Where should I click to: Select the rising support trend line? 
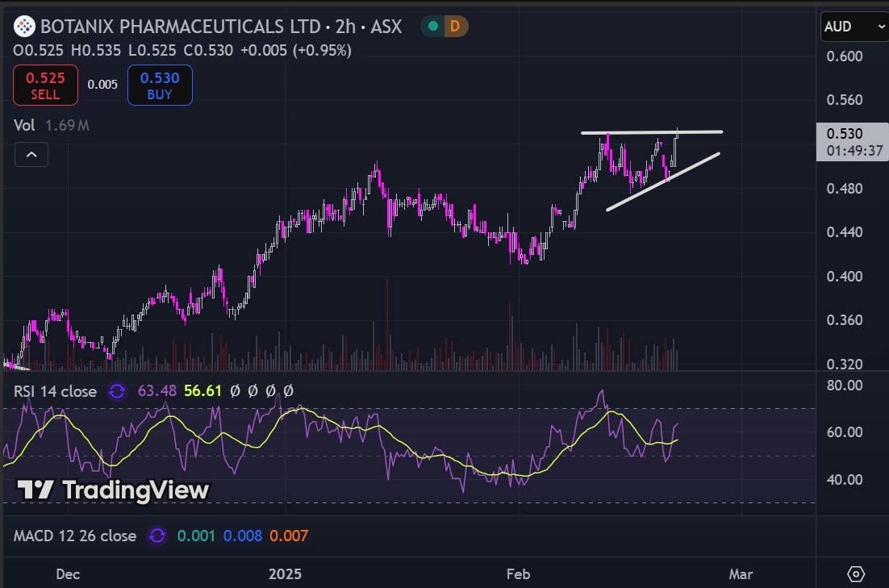tap(663, 182)
